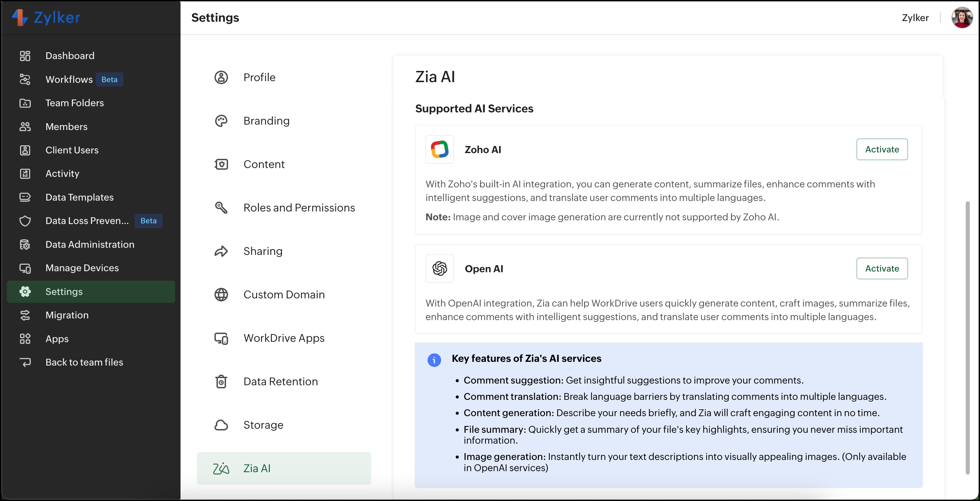
Task: Click the blue info icon
Action: (x=434, y=359)
